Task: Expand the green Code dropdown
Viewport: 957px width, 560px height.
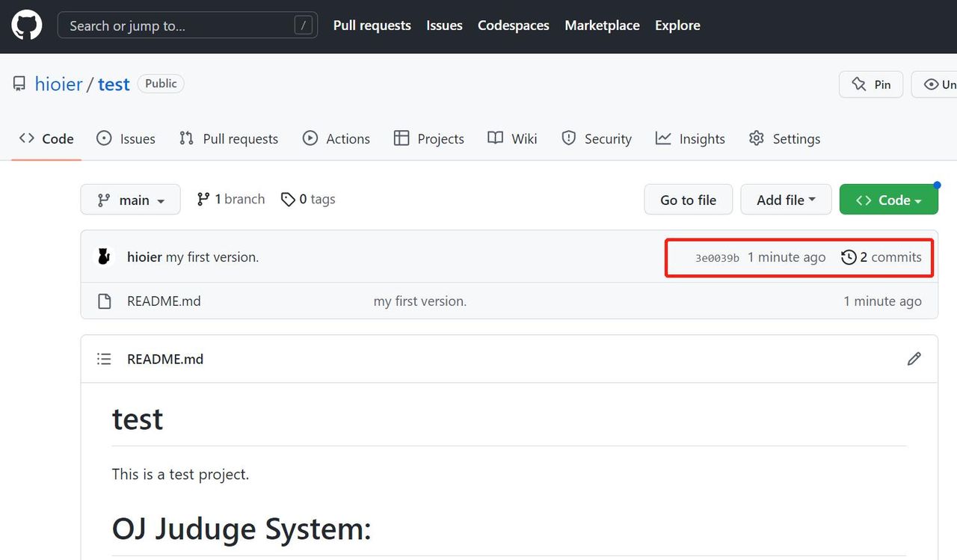Action: pos(889,200)
